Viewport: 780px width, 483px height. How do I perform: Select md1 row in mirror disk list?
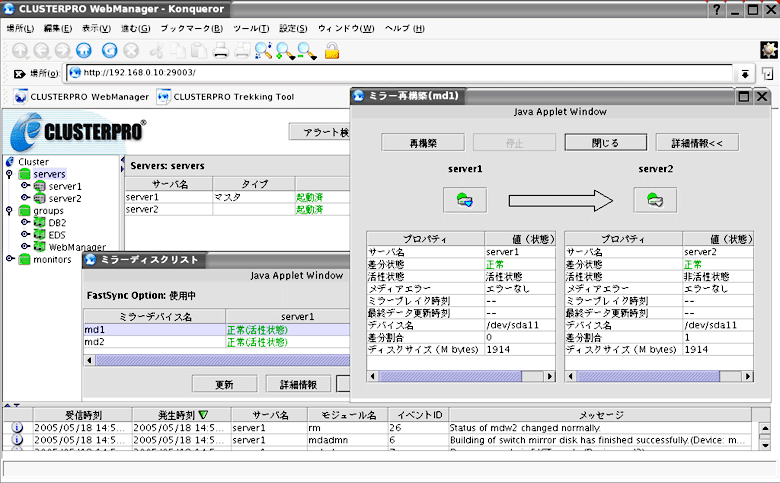coord(217,330)
